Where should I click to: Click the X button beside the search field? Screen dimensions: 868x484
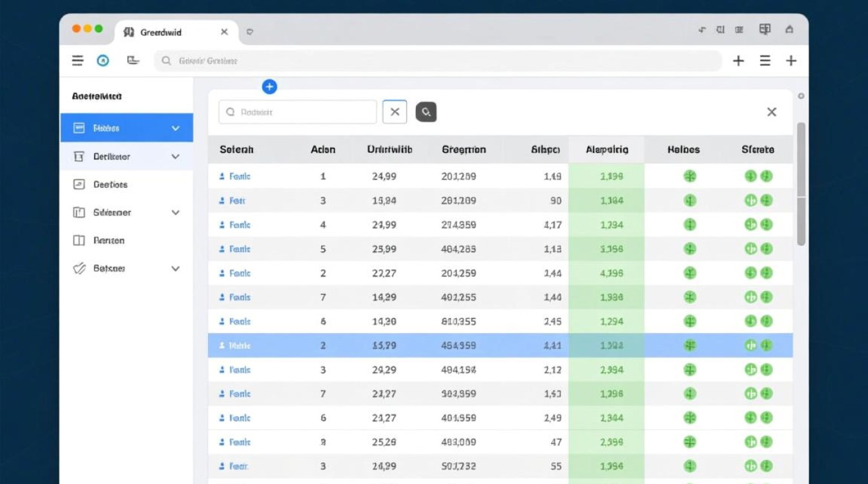(395, 112)
